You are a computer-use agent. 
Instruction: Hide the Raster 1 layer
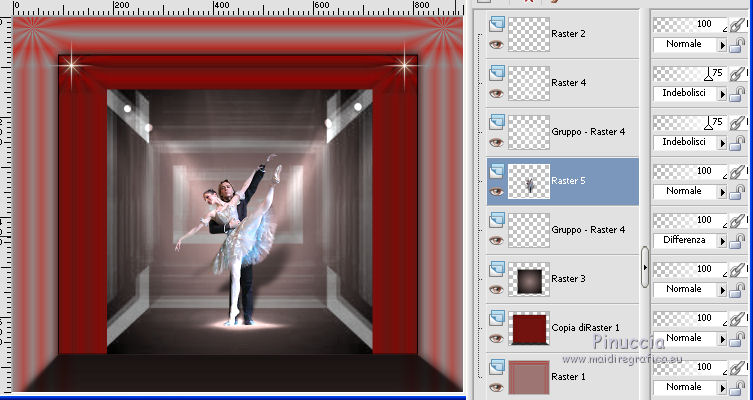[496, 388]
